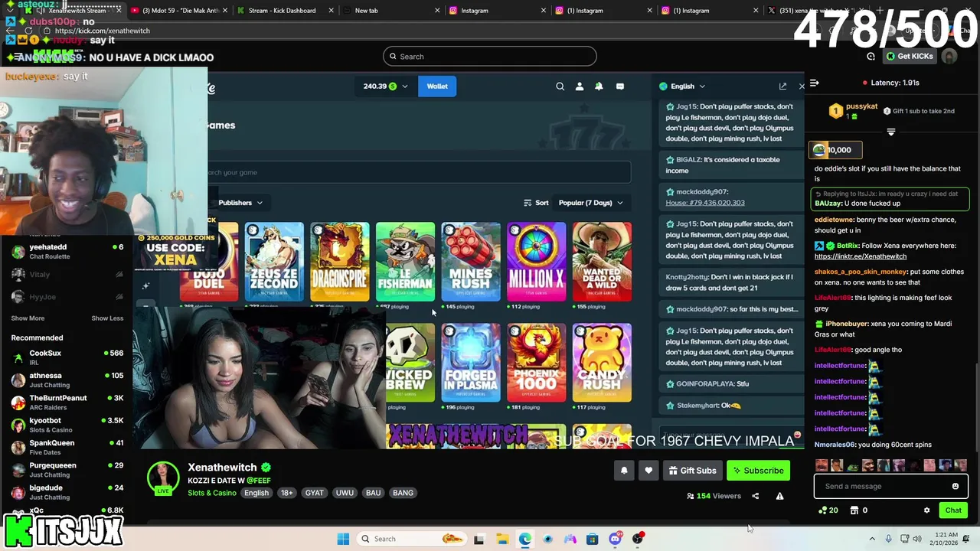This screenshot has height=551, width=980.
Task: Open yeehatedd followed channel
Action: point(67,251)
